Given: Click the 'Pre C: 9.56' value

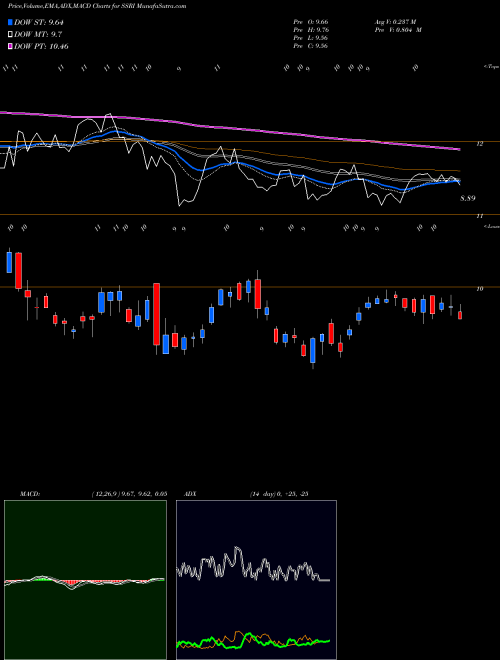Looking at the screenshot, I should (x=311, y=46).
